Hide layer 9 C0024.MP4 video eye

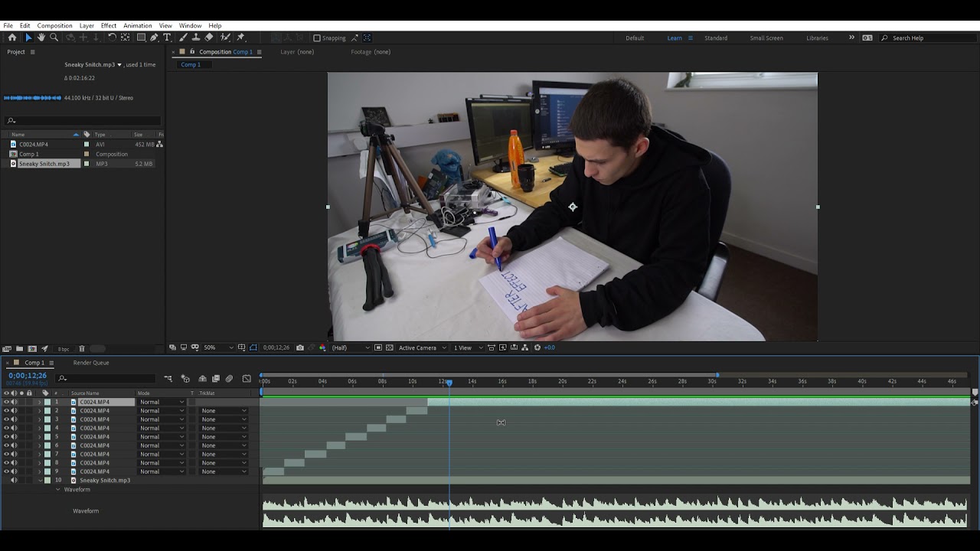(6, 471)
